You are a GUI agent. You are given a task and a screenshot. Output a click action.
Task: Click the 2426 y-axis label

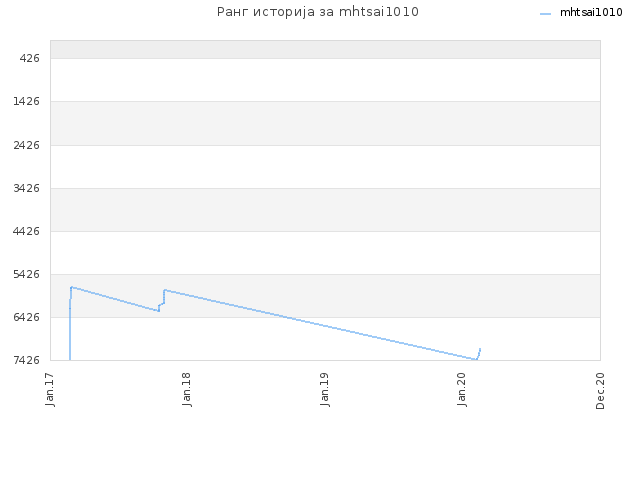coord(26,145)
